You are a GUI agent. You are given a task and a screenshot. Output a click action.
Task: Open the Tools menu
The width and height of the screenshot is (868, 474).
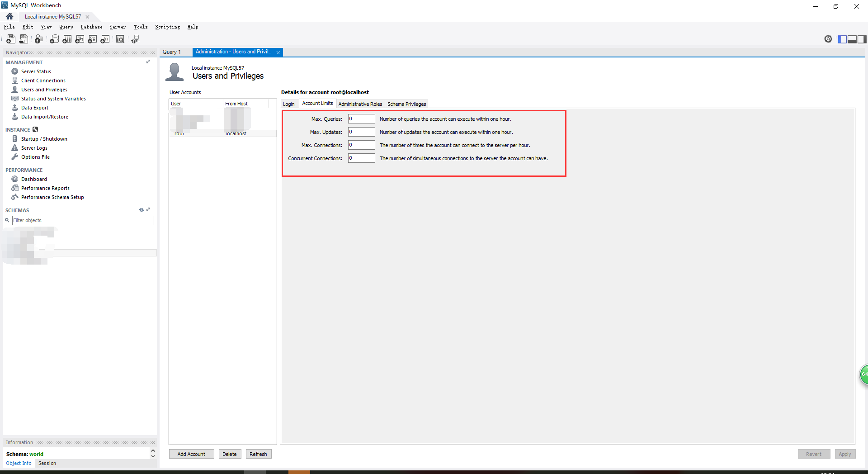click(141, 27)
